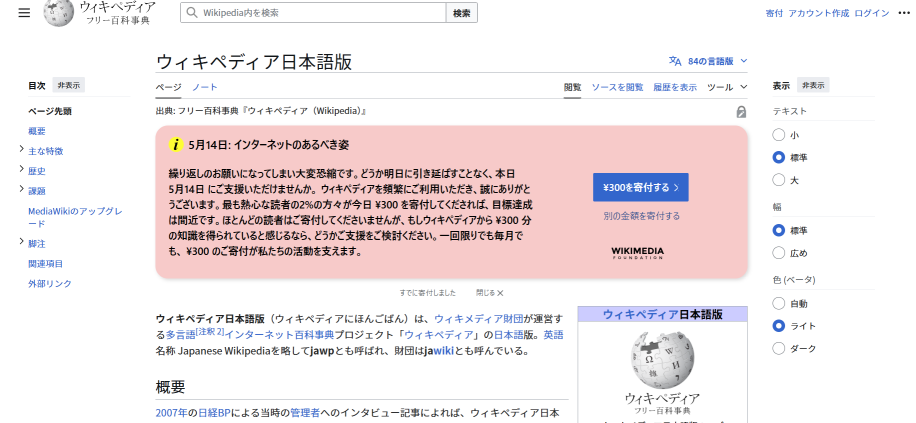Viewport: 916px width, 423px height.
Task: Open the 日経BP article link
Action: click(x=214, y=412)
